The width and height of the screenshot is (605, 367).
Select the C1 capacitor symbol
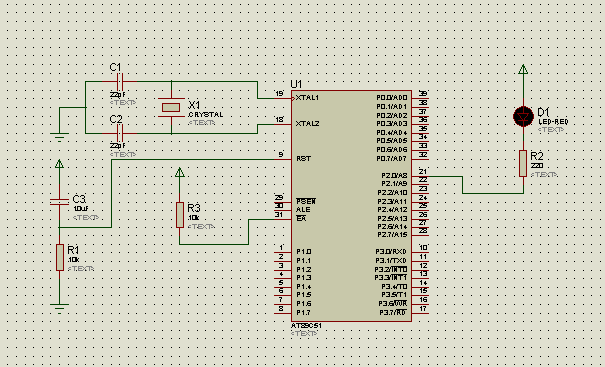tap(120, 82)
